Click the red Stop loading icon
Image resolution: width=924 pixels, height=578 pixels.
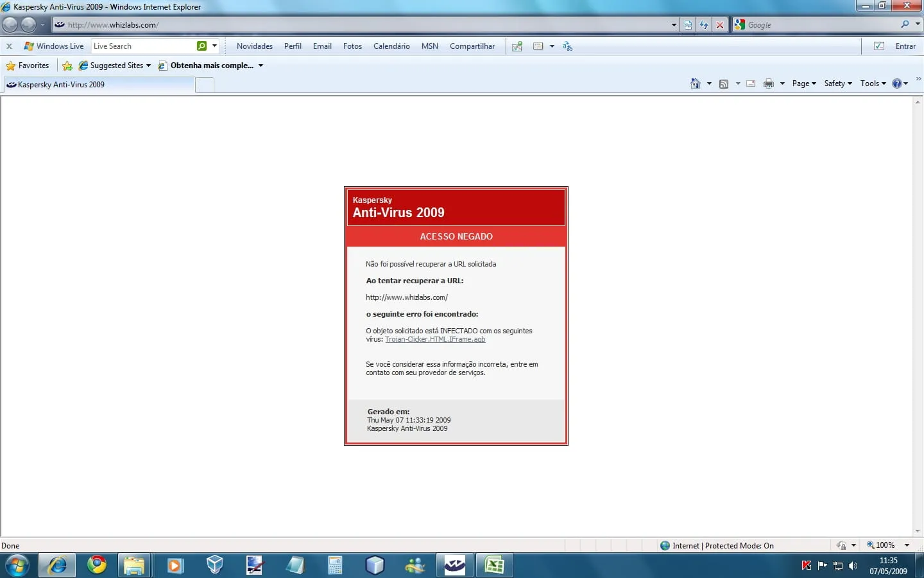click(720, 25)
